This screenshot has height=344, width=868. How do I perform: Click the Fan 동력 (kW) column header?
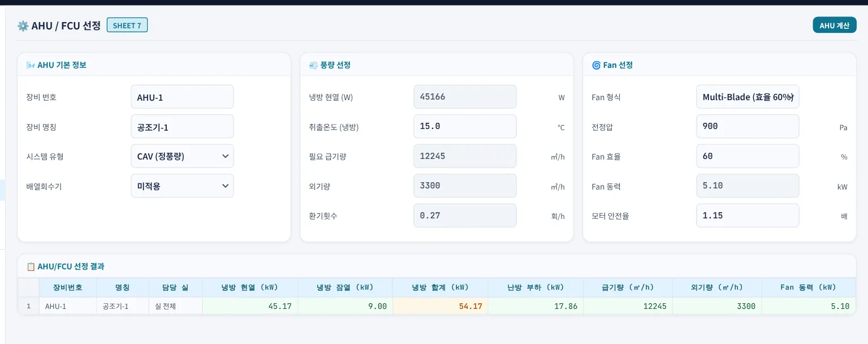coord(809,287)
